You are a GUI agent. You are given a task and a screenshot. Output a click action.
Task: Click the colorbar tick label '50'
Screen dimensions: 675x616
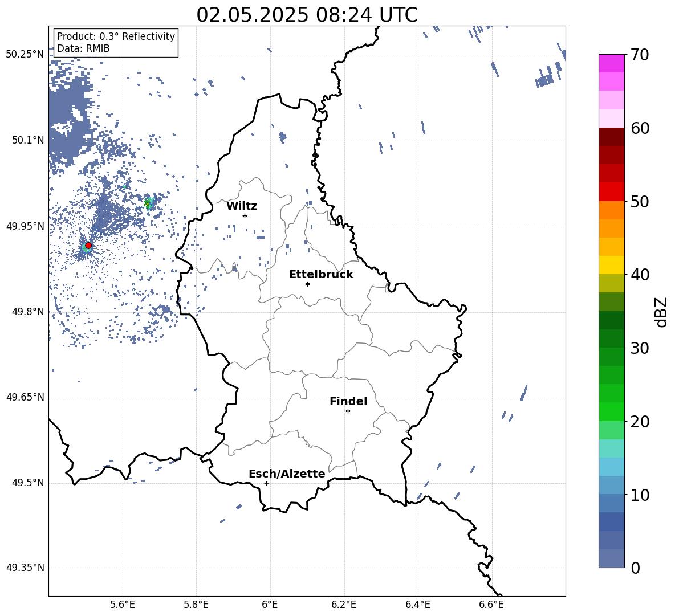(x=640, y=201)
